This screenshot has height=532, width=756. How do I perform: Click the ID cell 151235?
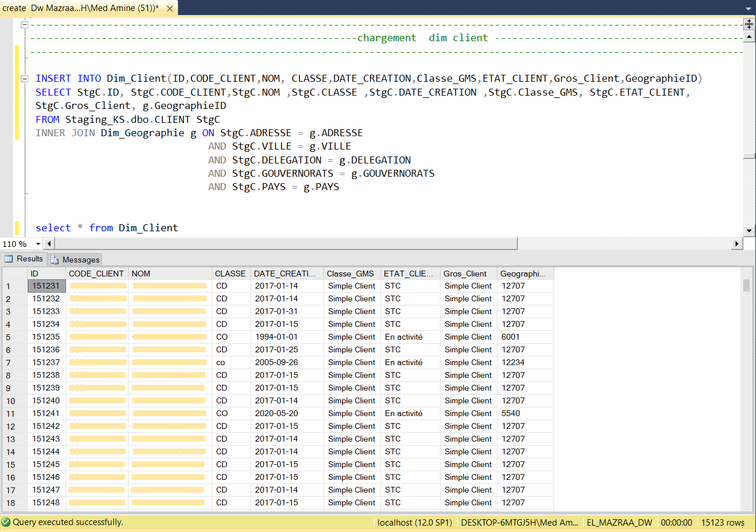[46, 337]
